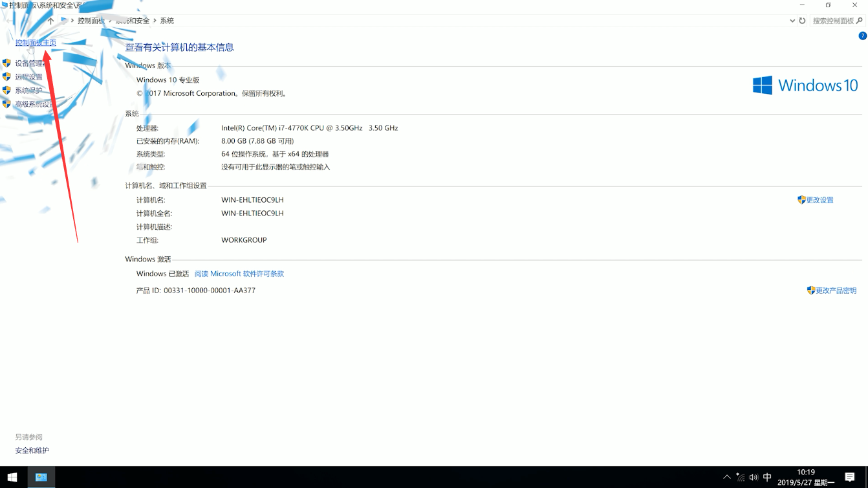Screen dimensions: 868x488
Task: Open the volume speaker tray icon
Action: click(x=754, y=478)
